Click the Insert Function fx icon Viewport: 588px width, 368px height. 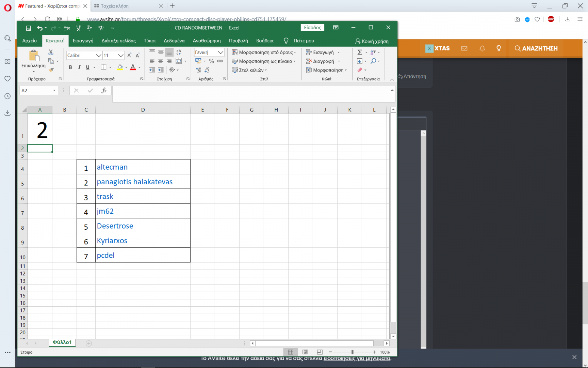[x=104, y=91]
